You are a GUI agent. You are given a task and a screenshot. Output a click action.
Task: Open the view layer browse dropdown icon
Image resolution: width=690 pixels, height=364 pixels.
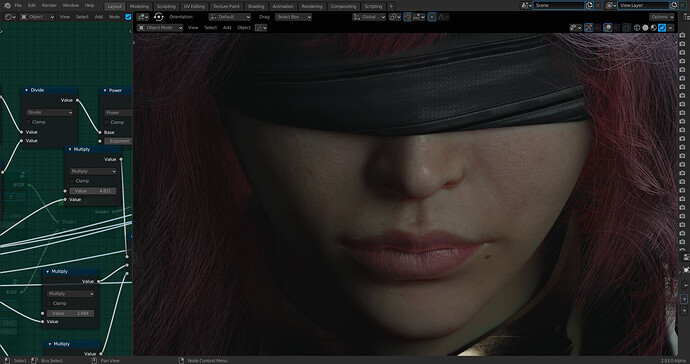(611, 5)
